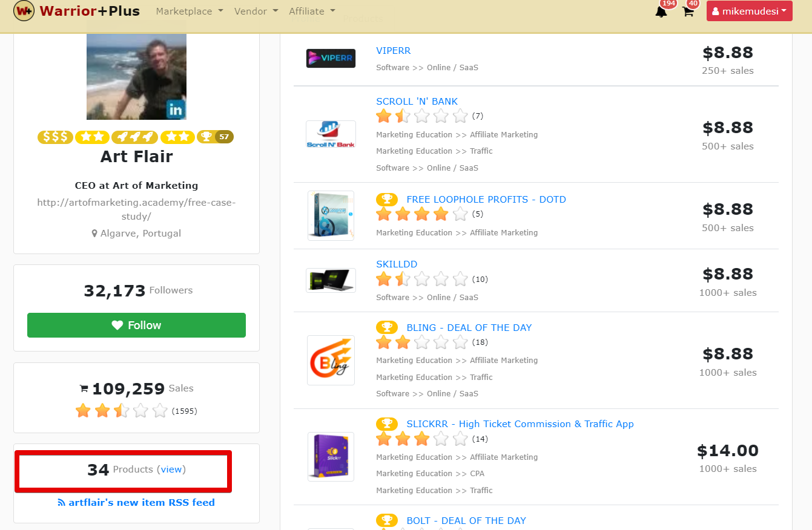Click the $14.00 price for SLICKRR
Viewport: 812px width, 530px height.
(728, 451)
